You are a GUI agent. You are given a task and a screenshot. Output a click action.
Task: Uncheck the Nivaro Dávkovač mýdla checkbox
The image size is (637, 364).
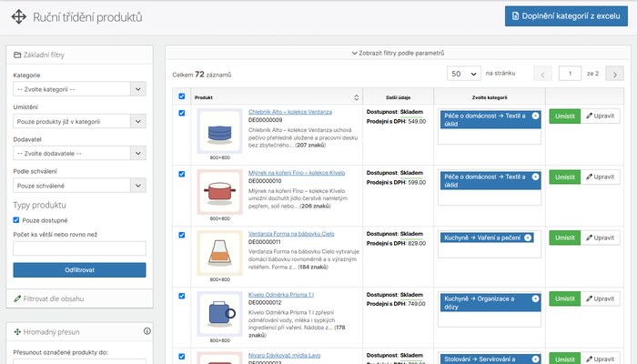[x=182, y=357]
